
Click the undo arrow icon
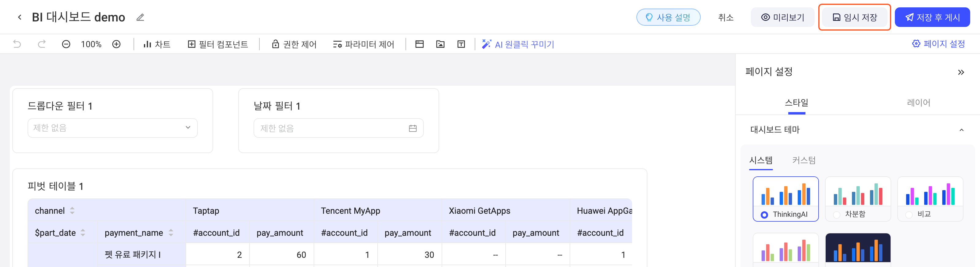[x=17, y=44]
